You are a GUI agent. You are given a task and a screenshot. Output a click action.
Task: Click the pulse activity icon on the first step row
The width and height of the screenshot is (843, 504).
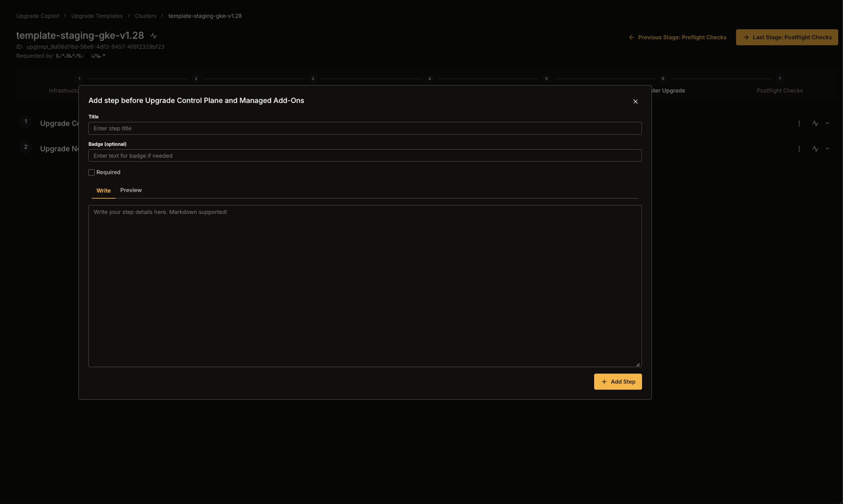[x=816, y=123]
